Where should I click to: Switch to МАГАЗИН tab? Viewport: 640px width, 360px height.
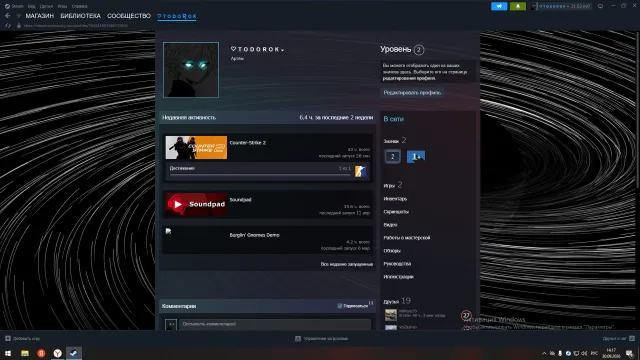click(40, 16)
